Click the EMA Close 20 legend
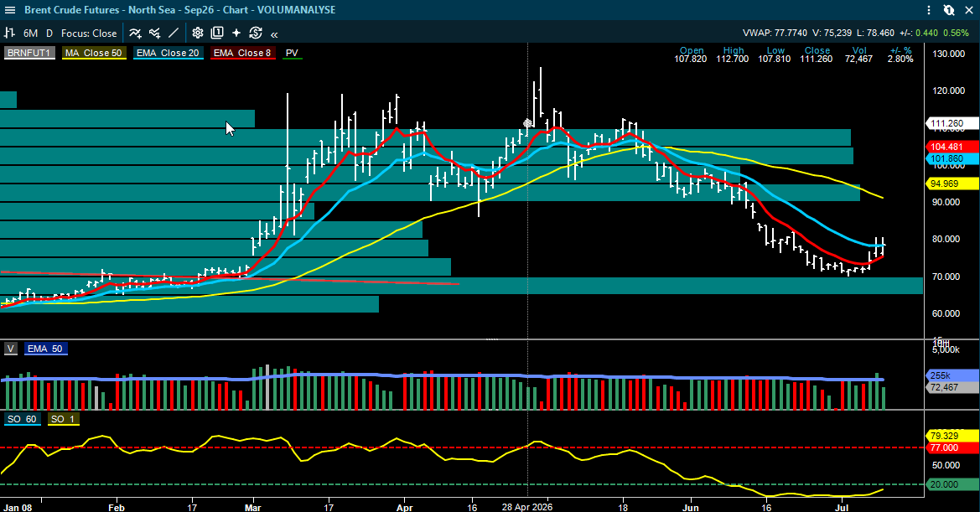 168,53
